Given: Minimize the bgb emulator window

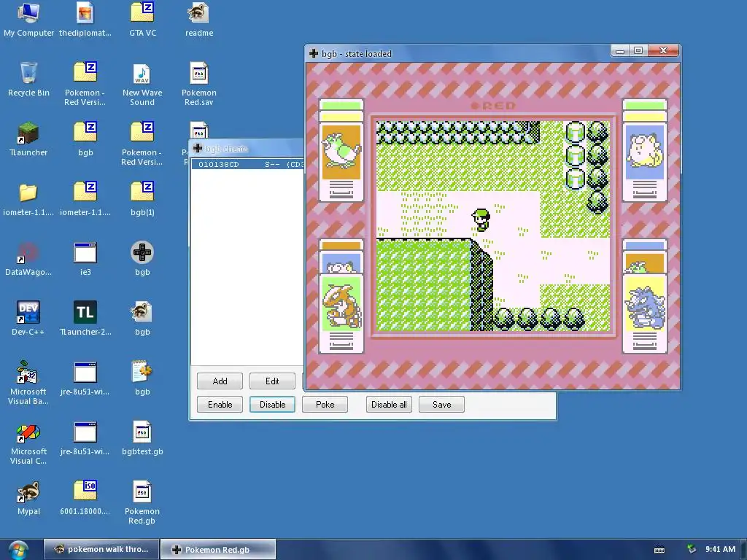Looking at the screenshot, I should click(x=620, y=50).
